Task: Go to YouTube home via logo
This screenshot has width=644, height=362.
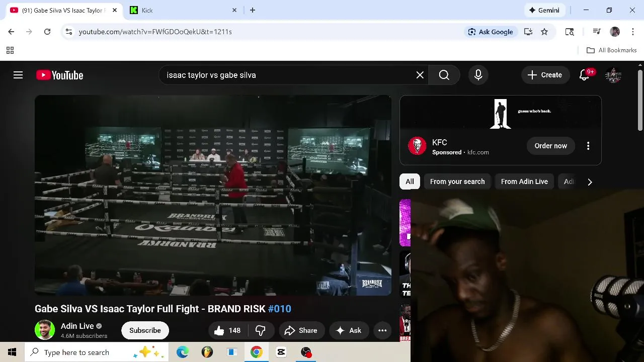Action: tap(59, 75)
